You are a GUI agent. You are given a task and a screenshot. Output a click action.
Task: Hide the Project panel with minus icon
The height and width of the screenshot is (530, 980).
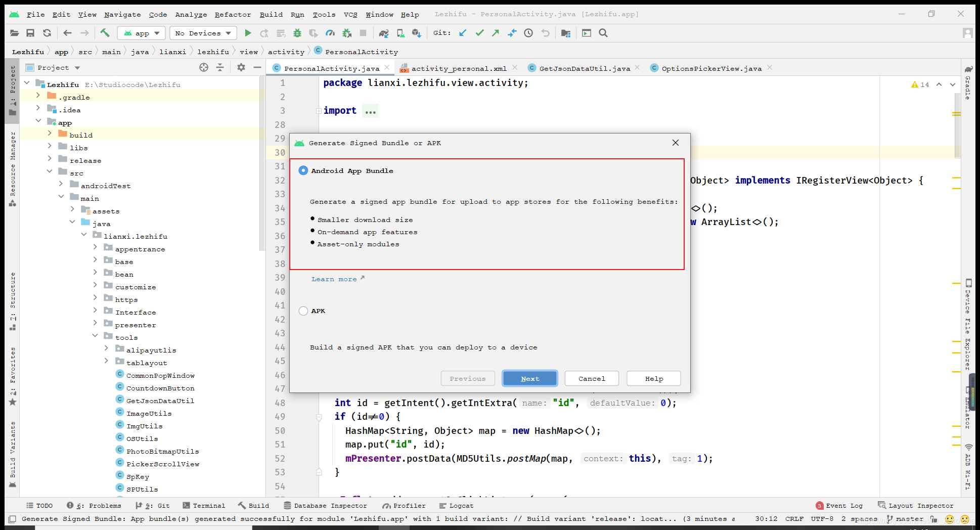[257, 67]
